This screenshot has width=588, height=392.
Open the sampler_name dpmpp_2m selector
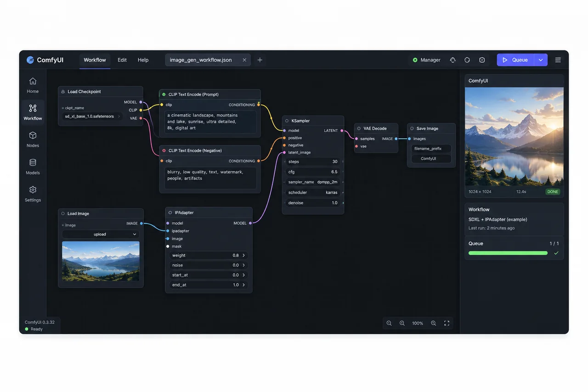pyautogui.click(x=313, y=182)
